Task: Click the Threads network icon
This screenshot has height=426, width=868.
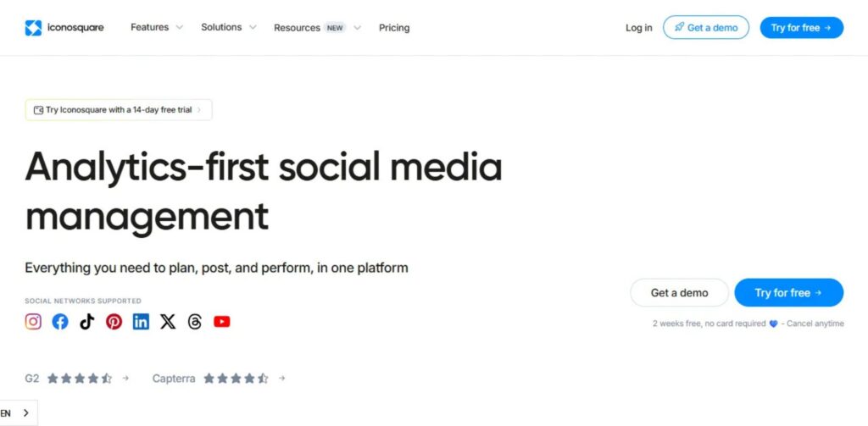Action: pyautogui.click(x=195, y=322)
